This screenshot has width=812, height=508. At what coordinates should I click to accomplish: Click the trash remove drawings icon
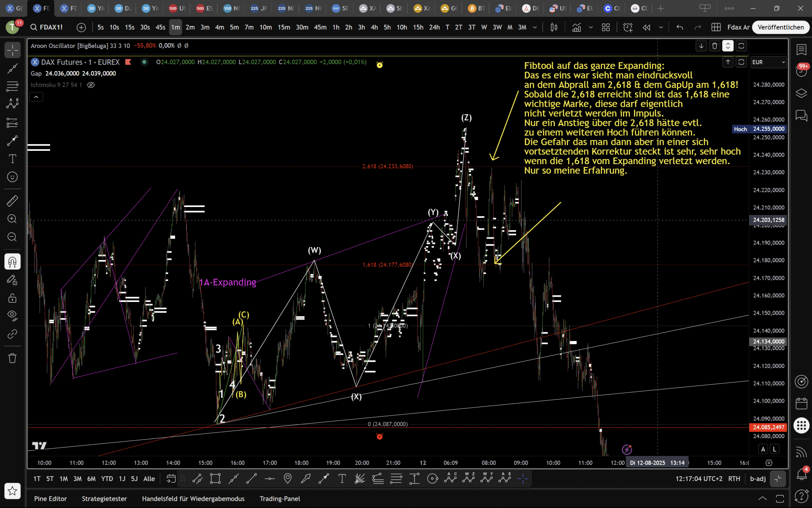[x=12, y=358]
